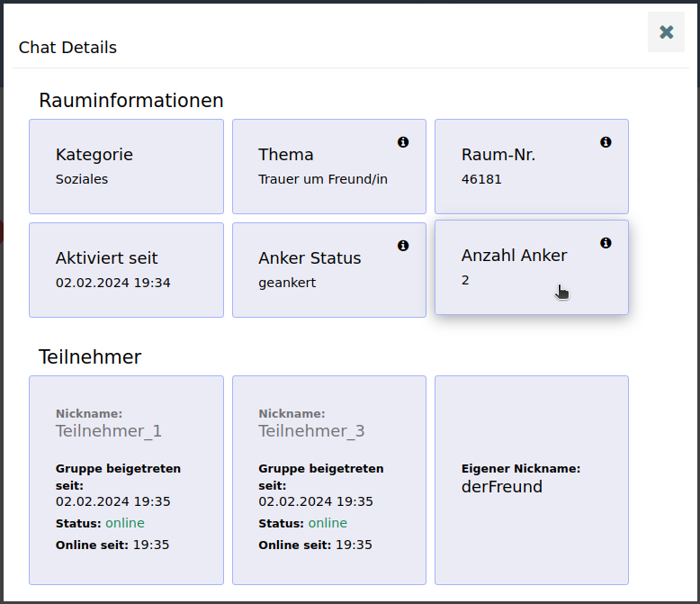Image resolution: width=700 pixels, height=604 pixels.
Task: Click the 'geankert' status value
Action: [287, 283]
